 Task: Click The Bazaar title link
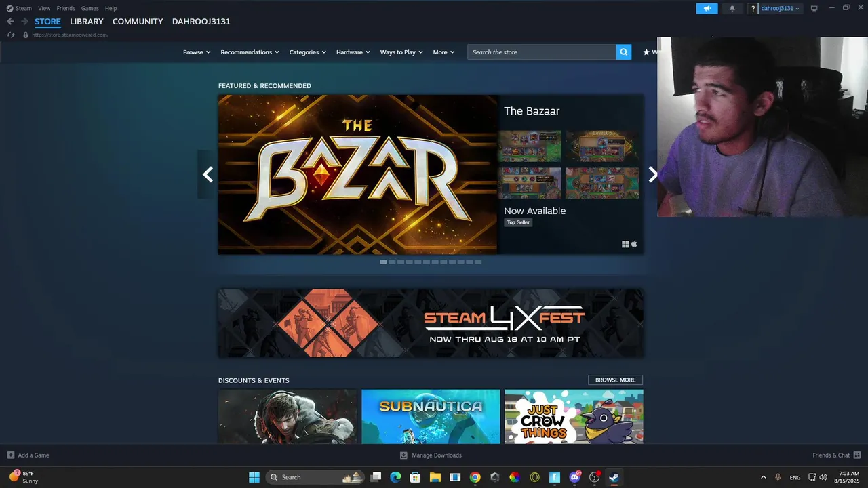pyautogui.click(x=532, y=111)
